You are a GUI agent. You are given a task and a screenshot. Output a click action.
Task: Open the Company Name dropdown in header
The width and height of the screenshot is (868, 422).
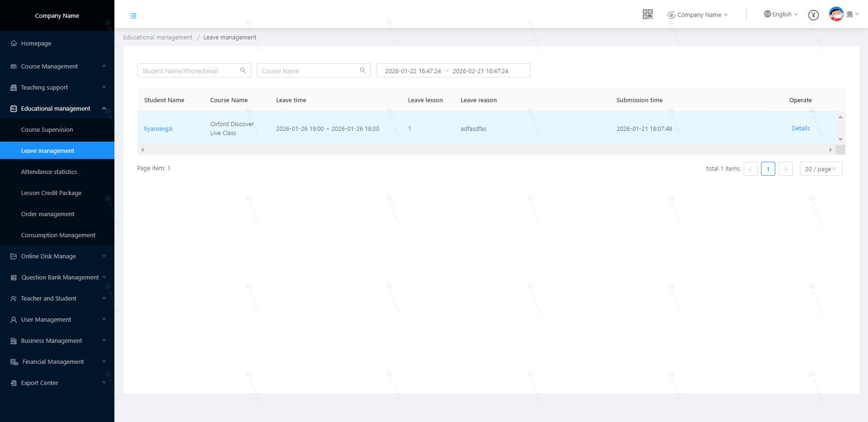click(x=699, y=15)
